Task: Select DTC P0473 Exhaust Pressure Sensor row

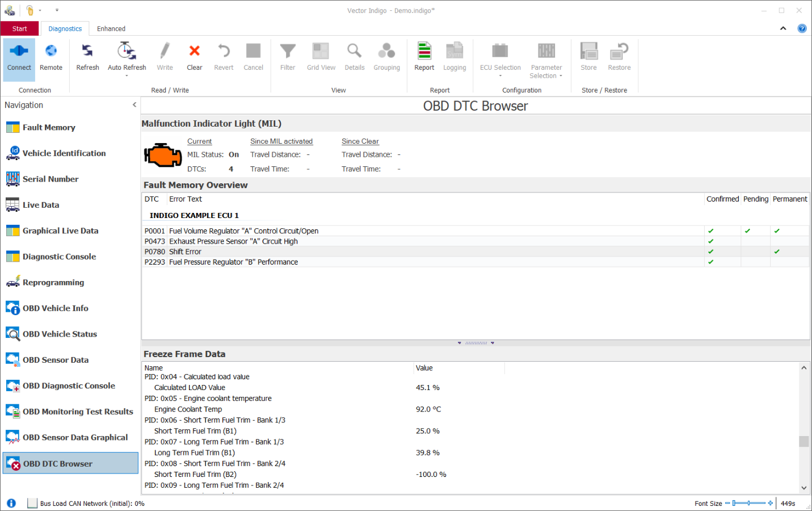Action: [476, 241]
